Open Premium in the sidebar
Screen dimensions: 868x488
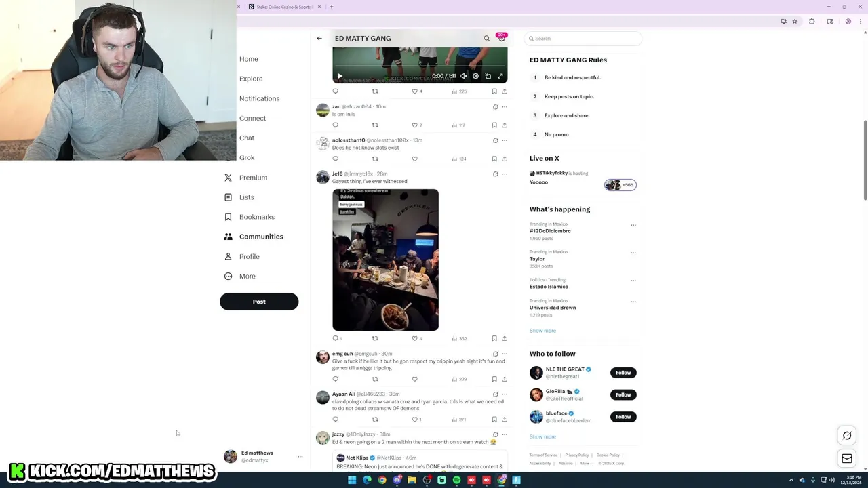tap(245, 178)
